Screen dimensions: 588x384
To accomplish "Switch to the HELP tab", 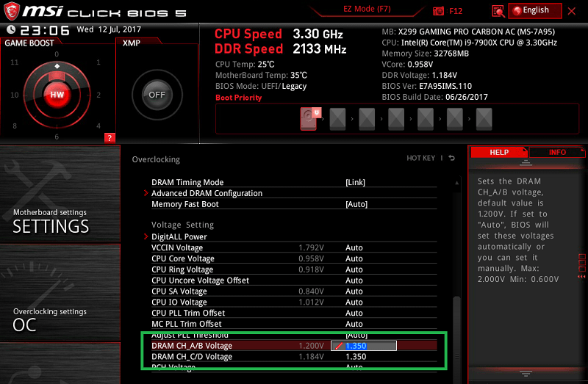I will coord(499,153).
